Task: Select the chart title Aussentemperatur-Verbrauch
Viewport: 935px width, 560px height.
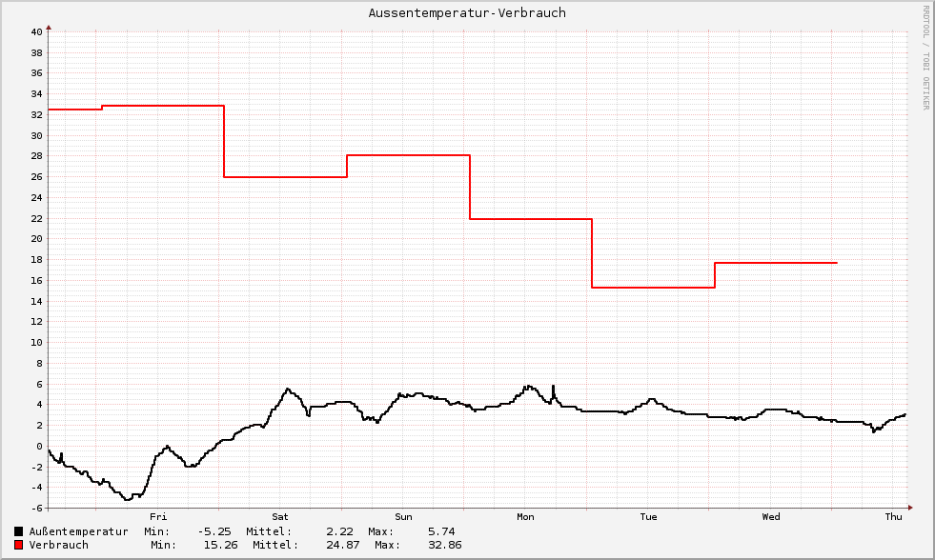Action: pos(467,13)
